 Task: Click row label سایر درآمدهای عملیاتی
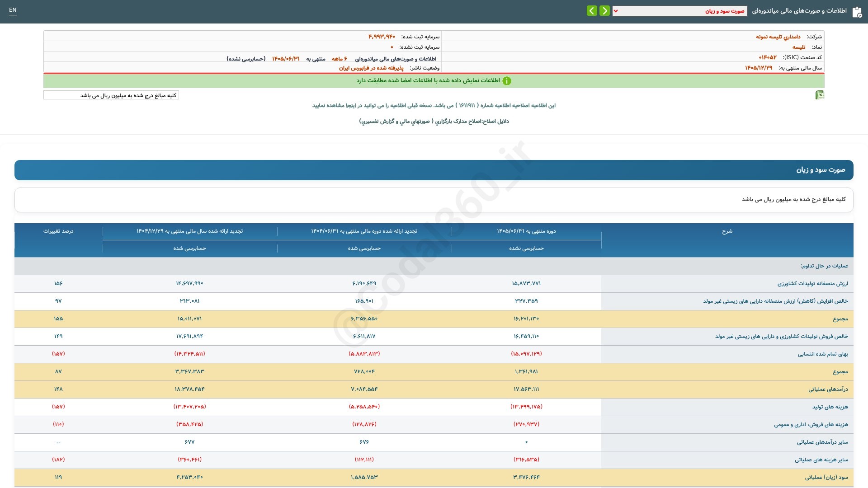[x=822, y=442]
